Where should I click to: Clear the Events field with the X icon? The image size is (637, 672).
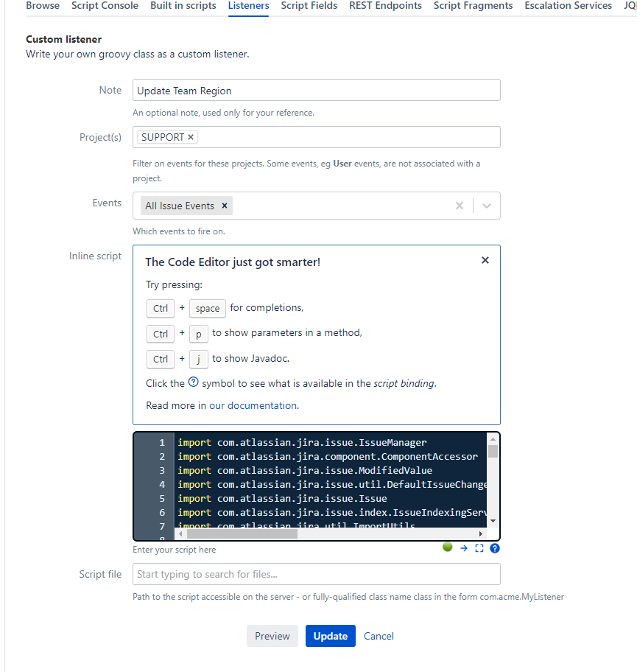click(459, 206)
